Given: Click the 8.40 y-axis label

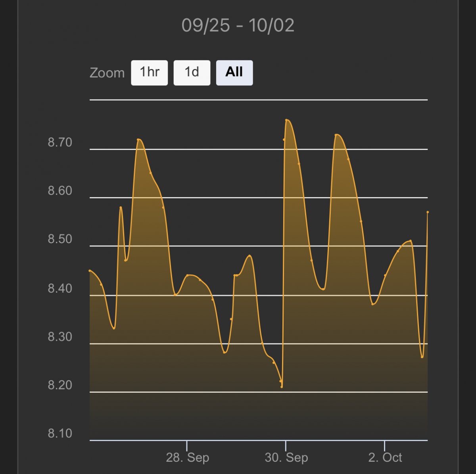Looking at the screenshot, I should click(x=60, y=288).
